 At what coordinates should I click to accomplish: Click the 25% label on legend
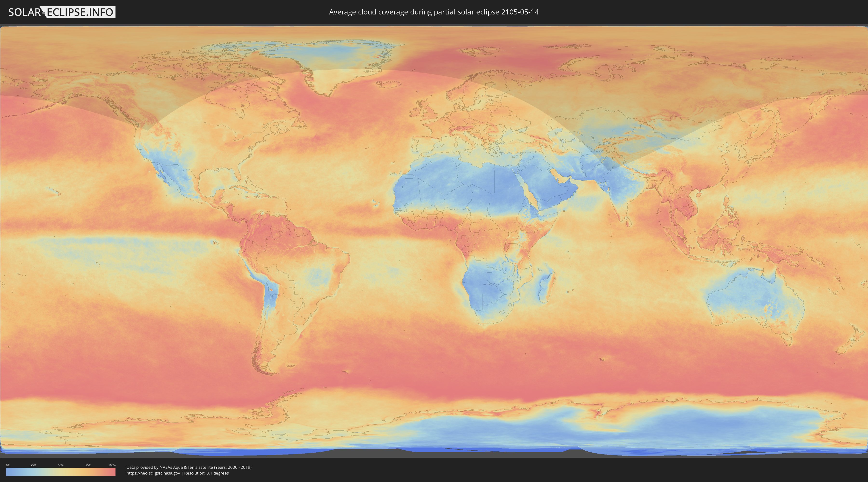click(x=33, y=465)
